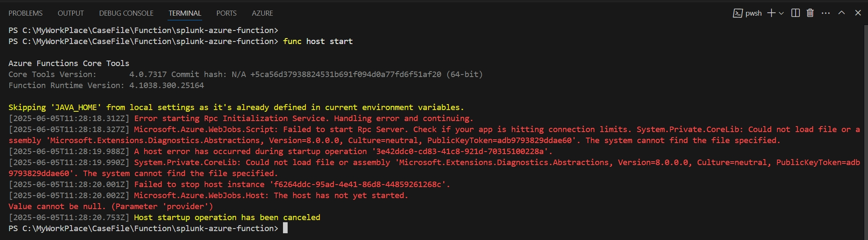This screenshot has height=240, width=868.
Task: Click 'Host startup operation has been canceled' message
Action: pos(227,217)
